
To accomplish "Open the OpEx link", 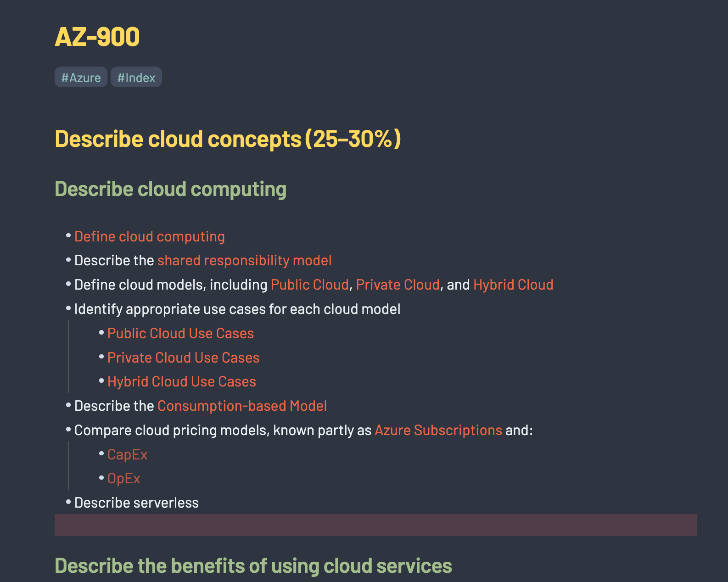I will pos(124,478).
